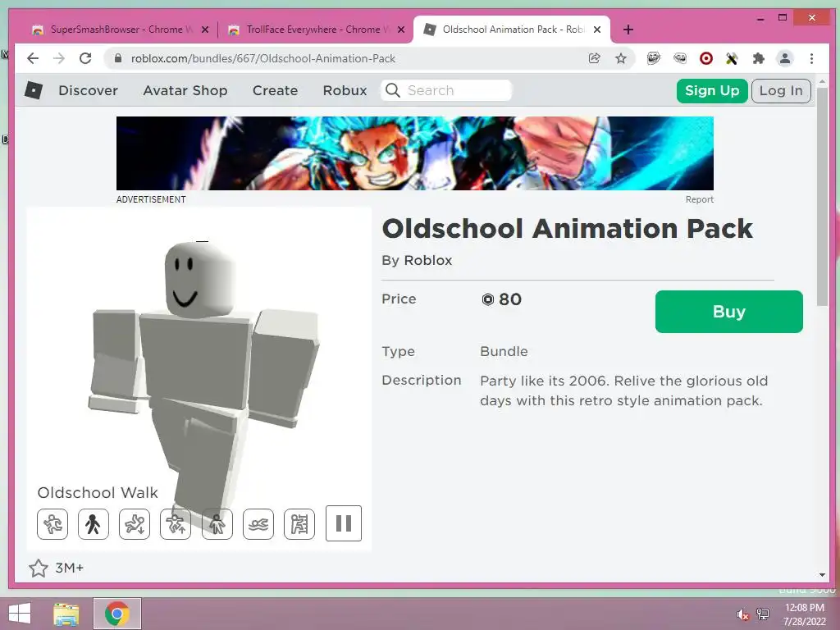
Task: Open the TrollFace extension icon
Action: (654, 58)
